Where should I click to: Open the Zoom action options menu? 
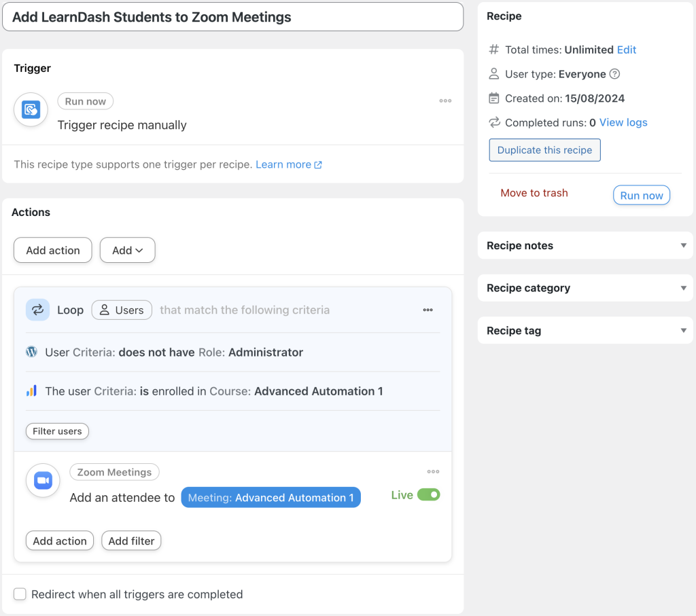[433, 471]
